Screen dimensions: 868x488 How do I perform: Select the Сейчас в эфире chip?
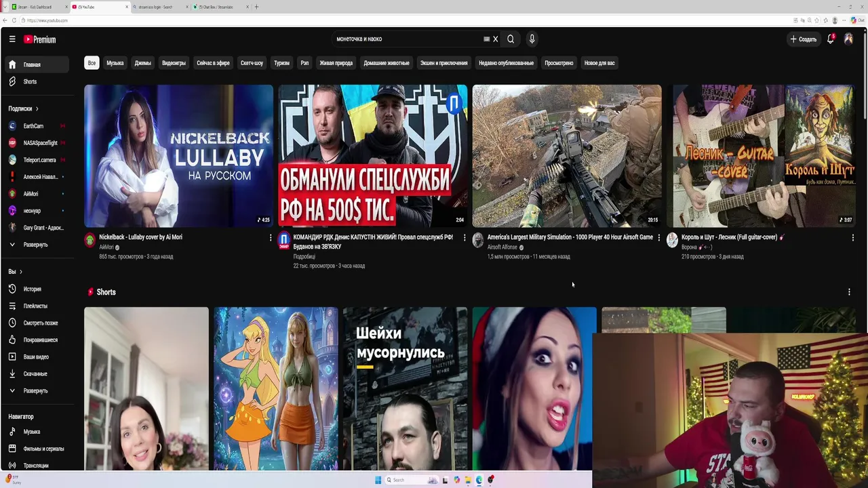[x=213, y=63]
